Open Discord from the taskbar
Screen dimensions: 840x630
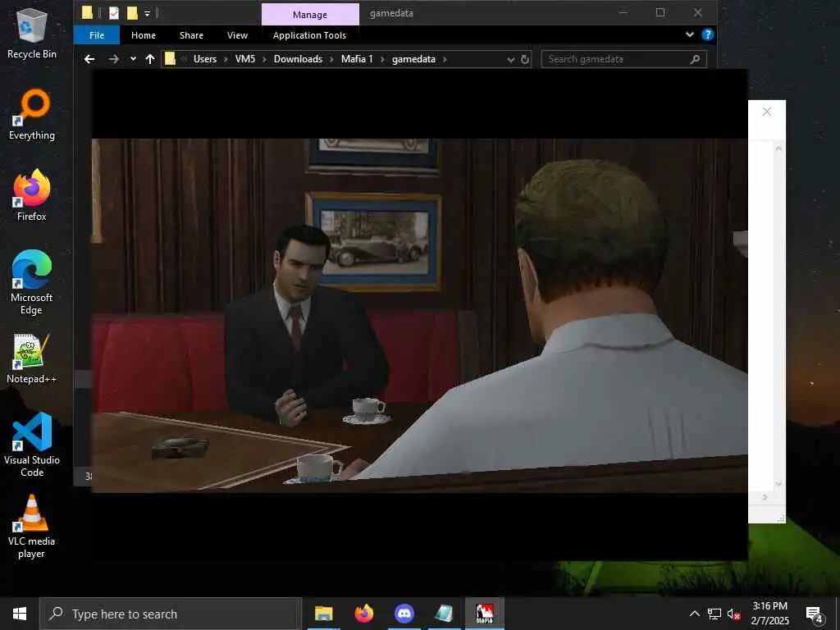404,614
